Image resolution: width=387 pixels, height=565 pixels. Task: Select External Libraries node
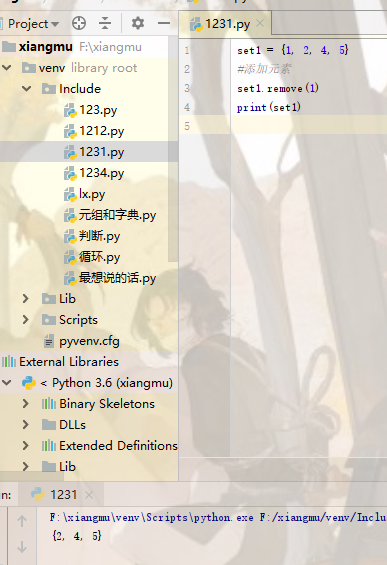point(69,361)
